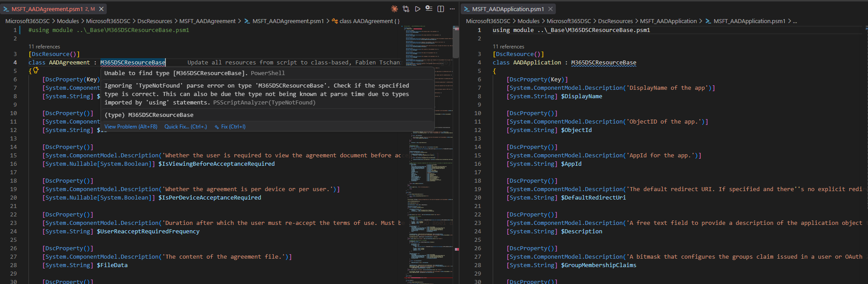Click the left editor vertical scrollbar thumb
The width and height of the screenshot is (868, 284).
(456, 42)
